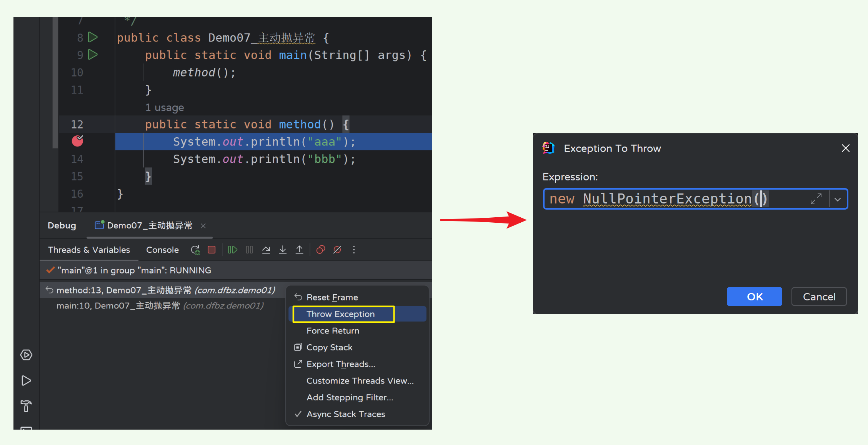
Task: Click the run gutter icon beside main method
Action: click(x=93, y=55)
